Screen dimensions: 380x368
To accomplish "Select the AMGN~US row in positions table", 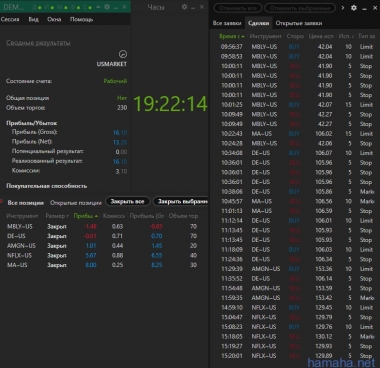I will pos(103,246).
